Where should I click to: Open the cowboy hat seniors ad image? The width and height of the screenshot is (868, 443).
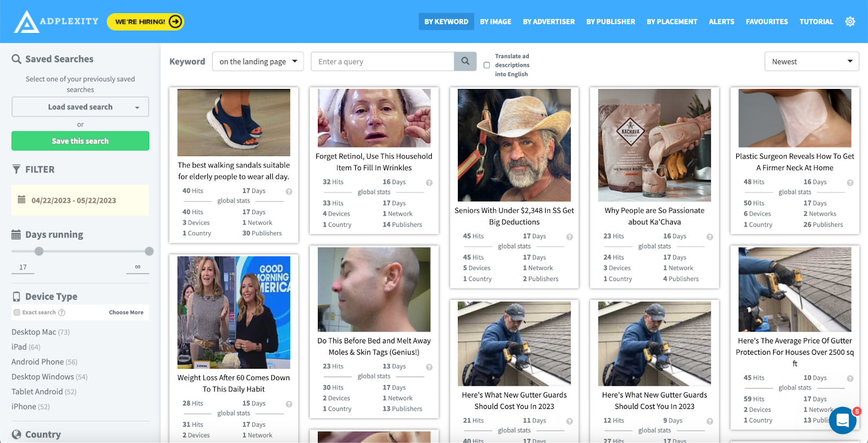pos(514,145)
